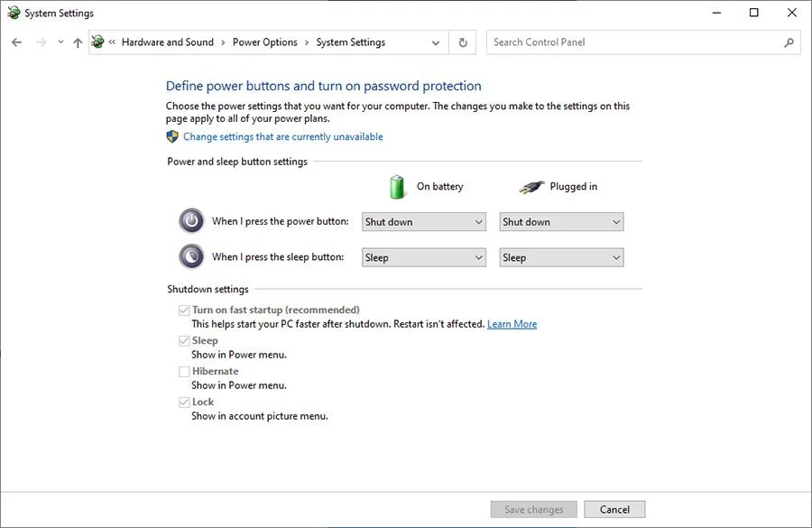Open the Learn More link about fast startup
This screenshot has width=812, height=528.
[x=512, y=323]
